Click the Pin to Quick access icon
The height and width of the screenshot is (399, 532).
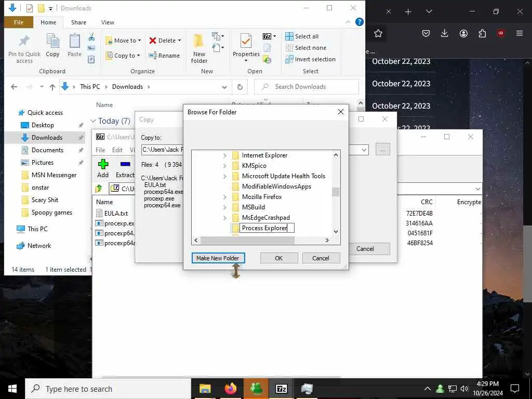24,42
